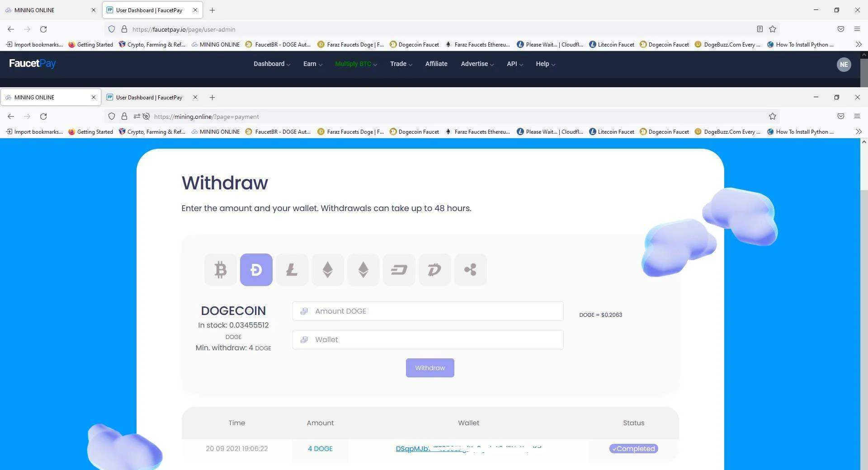Reload the mining.online page
The image size is (868, 470).
tap(43, 117)
